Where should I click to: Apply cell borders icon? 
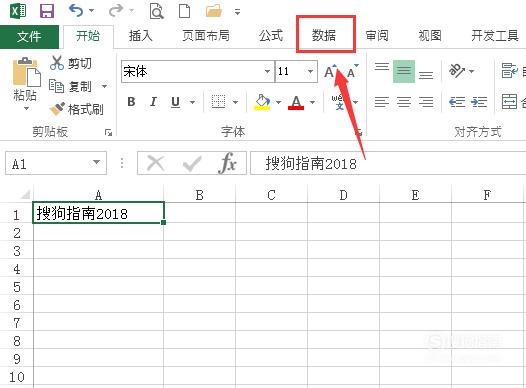click(x=218, y=102)
